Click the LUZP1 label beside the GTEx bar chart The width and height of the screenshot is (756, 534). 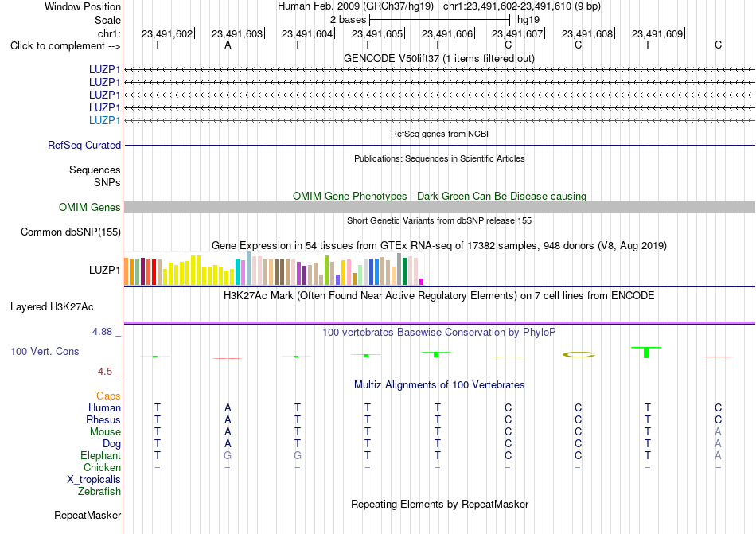104,270
